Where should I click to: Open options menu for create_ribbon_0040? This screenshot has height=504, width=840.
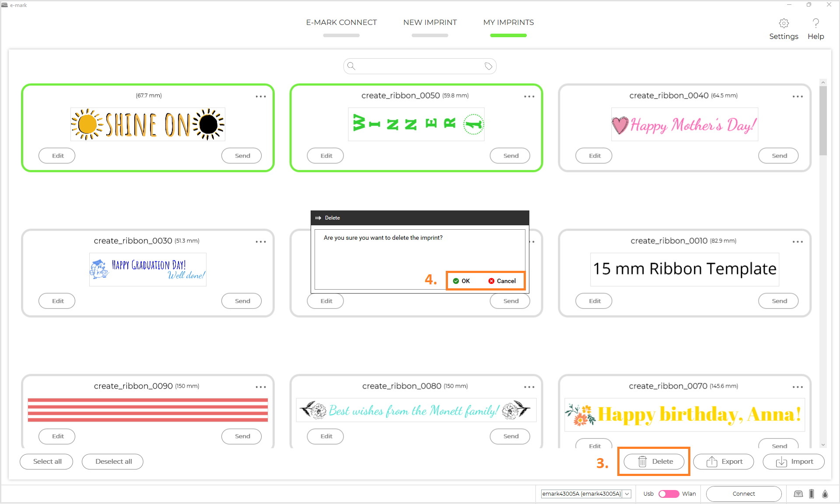coord(797,96)
